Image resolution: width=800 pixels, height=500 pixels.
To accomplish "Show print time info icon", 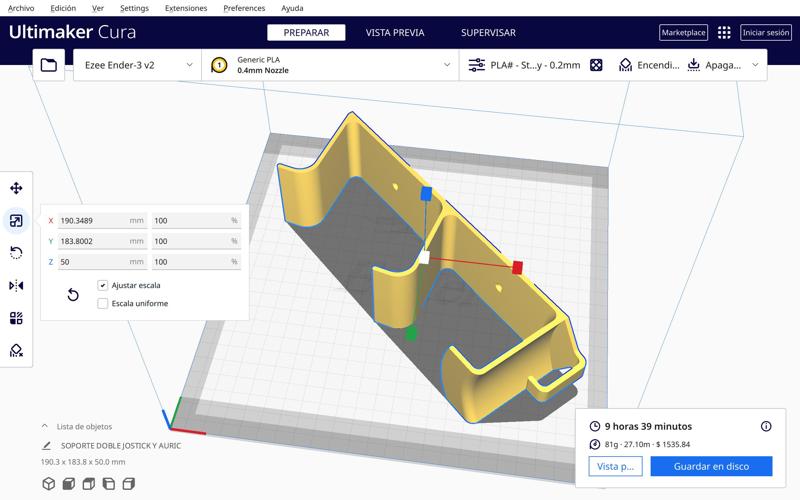I will click(766, 427).
